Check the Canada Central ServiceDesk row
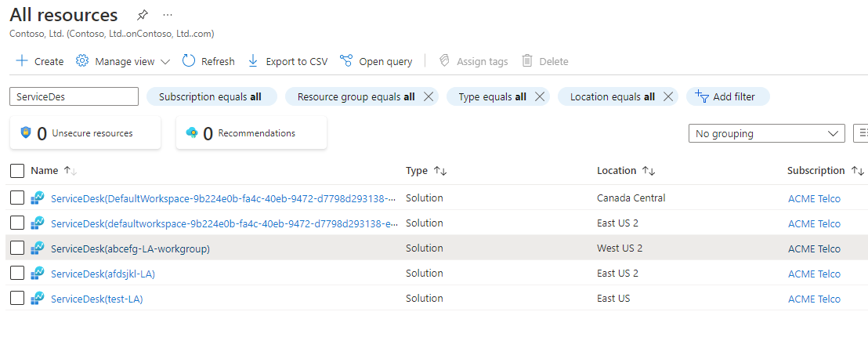 tap(17, 198)
